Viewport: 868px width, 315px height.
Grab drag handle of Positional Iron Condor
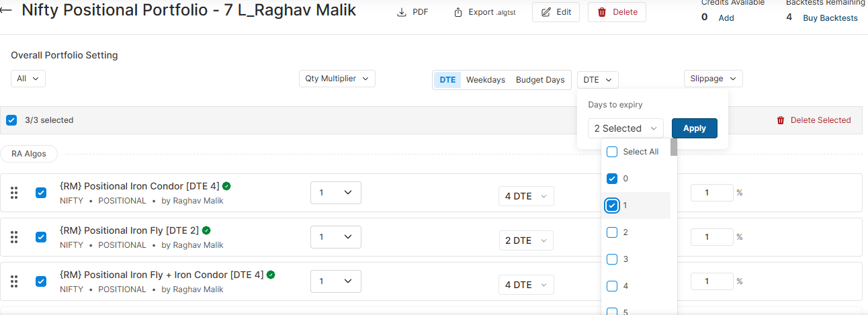(x=14, y=193)
